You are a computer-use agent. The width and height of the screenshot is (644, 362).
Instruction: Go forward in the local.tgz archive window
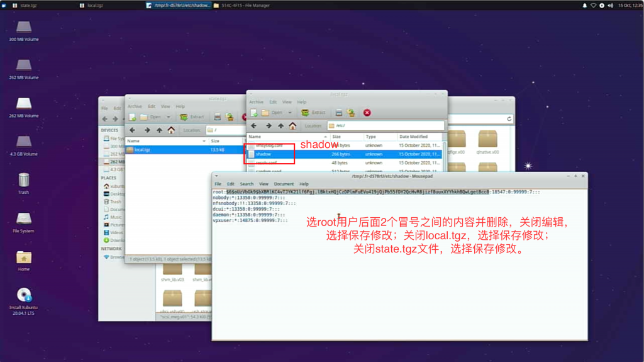[268, 126]
